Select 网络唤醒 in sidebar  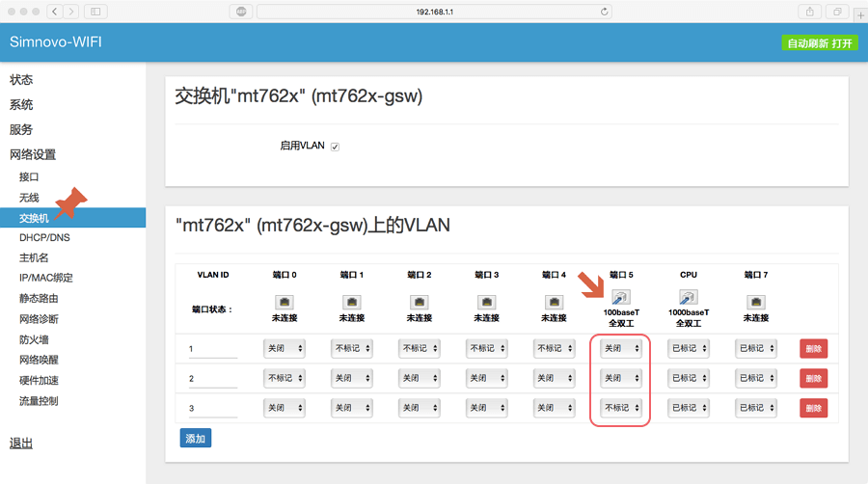(x=39, y=360)
